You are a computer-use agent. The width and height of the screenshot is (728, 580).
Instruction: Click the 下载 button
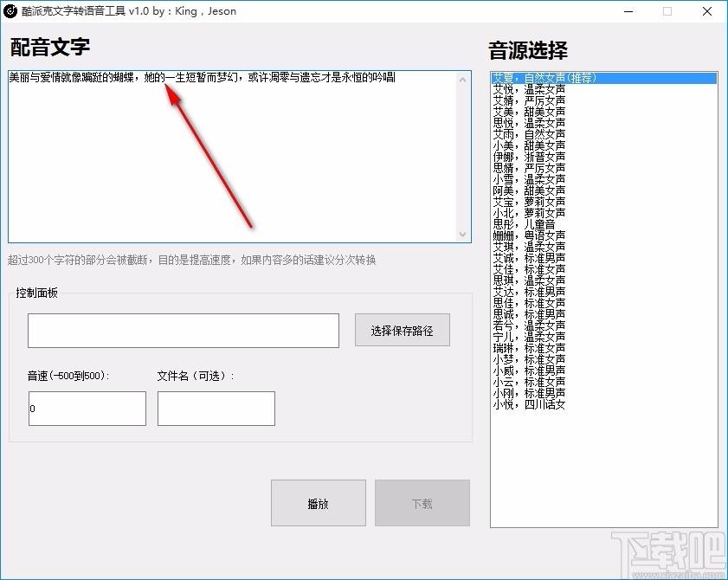pos(422,503)
